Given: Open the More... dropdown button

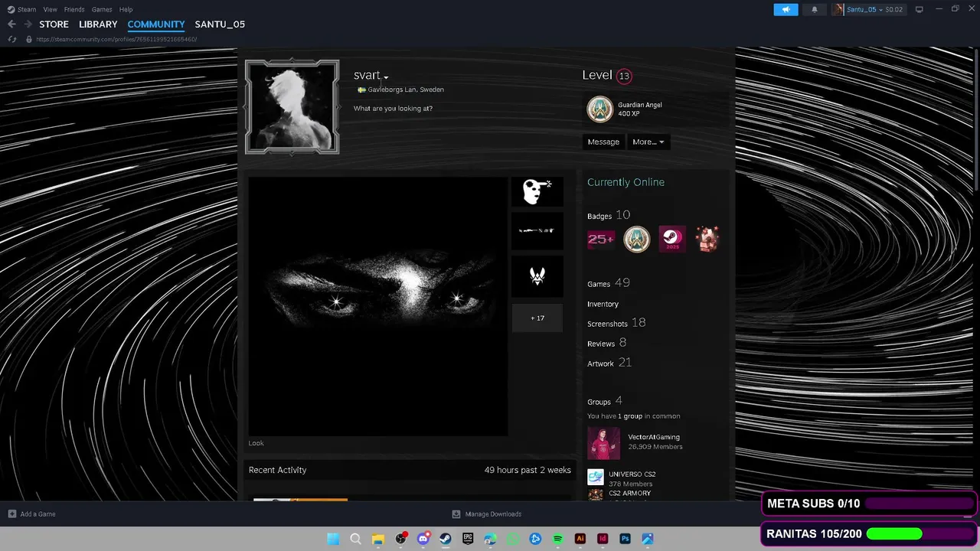Looking at the screenshot, I should (648, 142).
